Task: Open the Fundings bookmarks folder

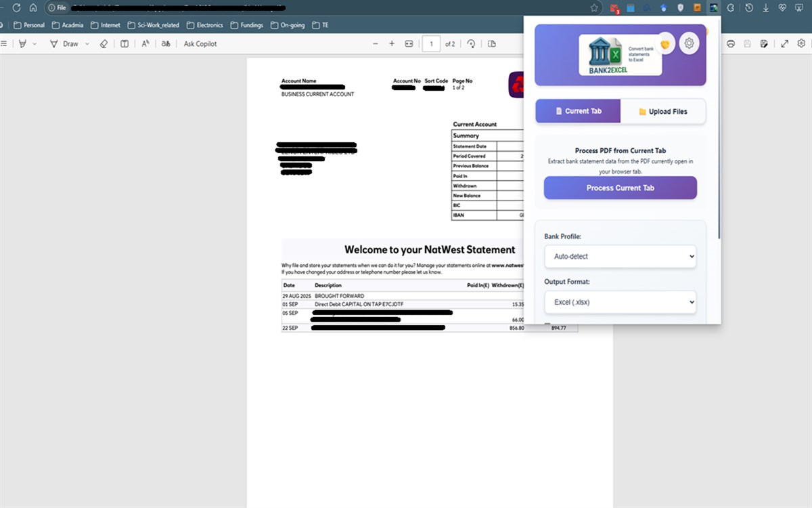Action: pos(247,25)
